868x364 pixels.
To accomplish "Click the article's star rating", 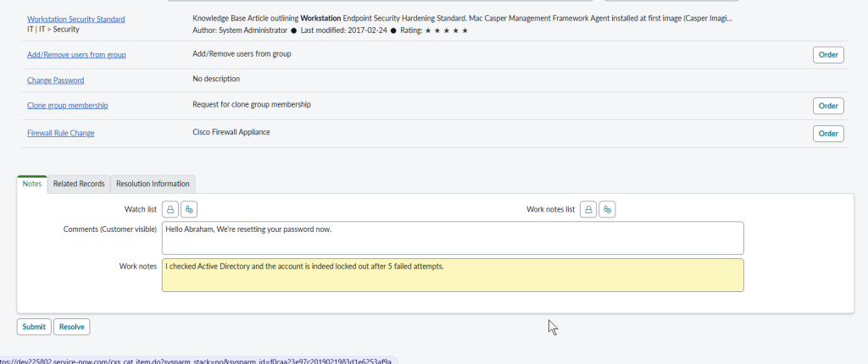I will pyautogui.click(x=446, y=30).
